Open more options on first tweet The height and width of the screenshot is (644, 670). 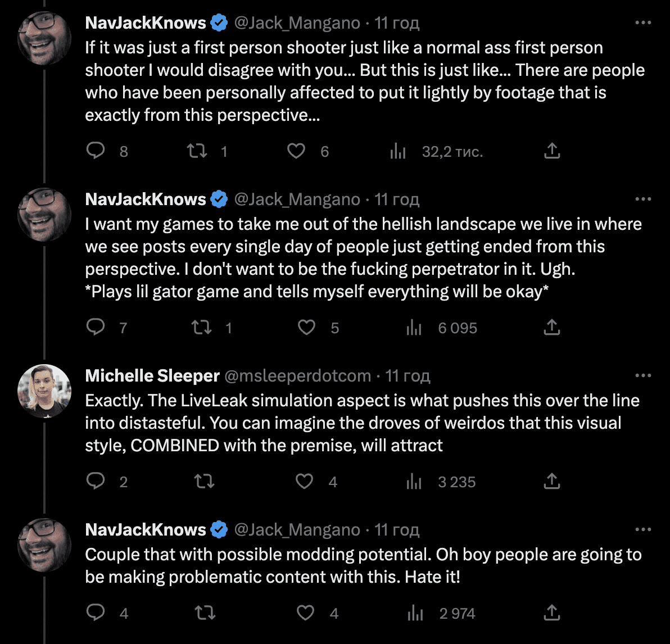643,22
